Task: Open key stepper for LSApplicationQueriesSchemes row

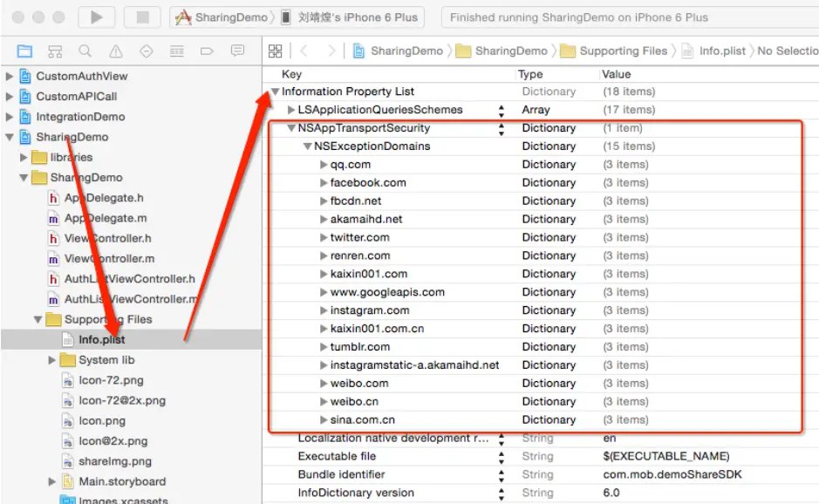Action: click(502, 110)
